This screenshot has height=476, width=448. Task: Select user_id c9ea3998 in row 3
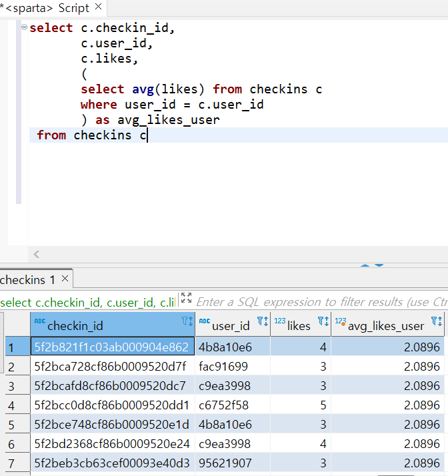point(233,385)
